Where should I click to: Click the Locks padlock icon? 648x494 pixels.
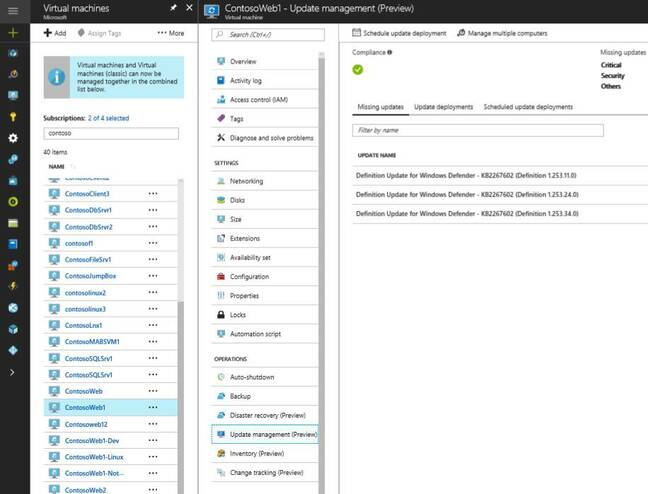click(x=221, y=315)
